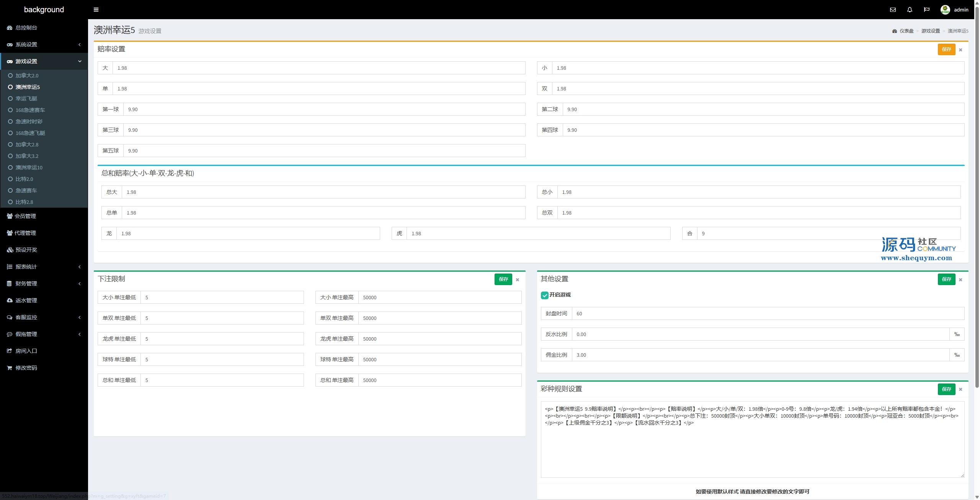Screen dimensions: 980x500
Task: Click the notification bell icon
Action: [x=910, y=10]
